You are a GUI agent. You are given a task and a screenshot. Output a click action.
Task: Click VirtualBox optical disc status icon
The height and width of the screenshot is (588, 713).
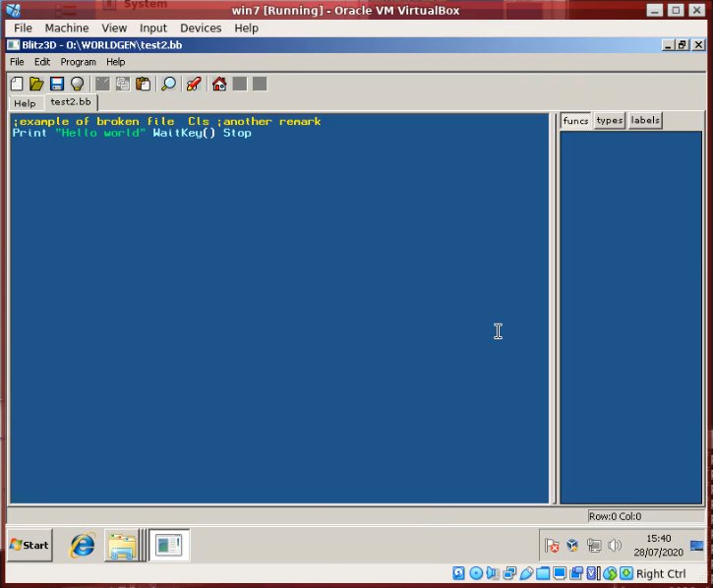[x=476, y=573]
